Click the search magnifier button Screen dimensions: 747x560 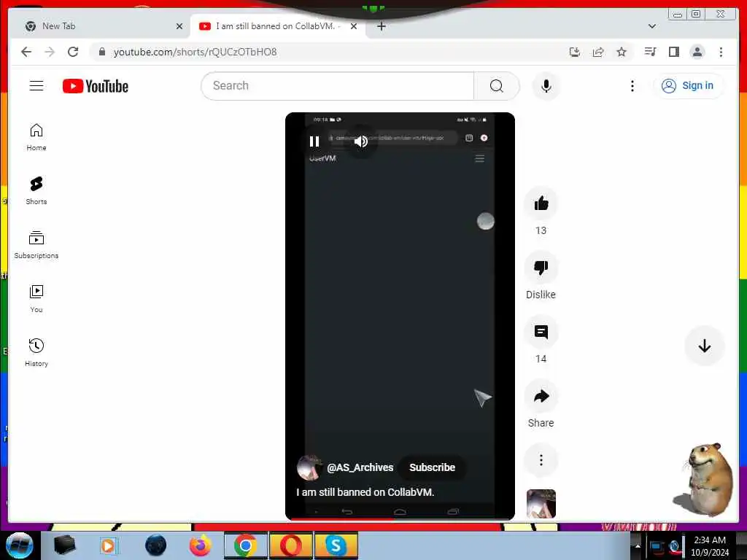click(496, 86)
